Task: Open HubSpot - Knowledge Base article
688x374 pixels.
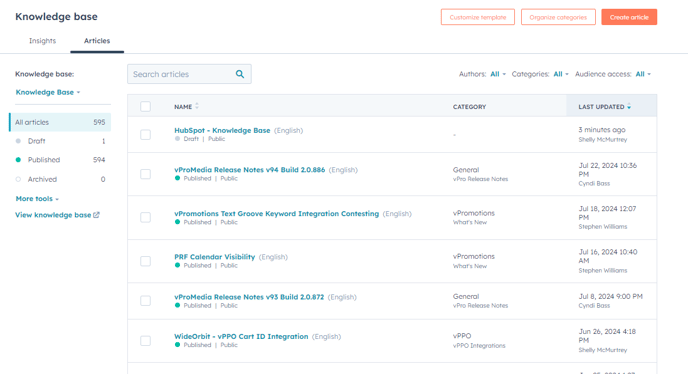Action: [x=222, y=130]
